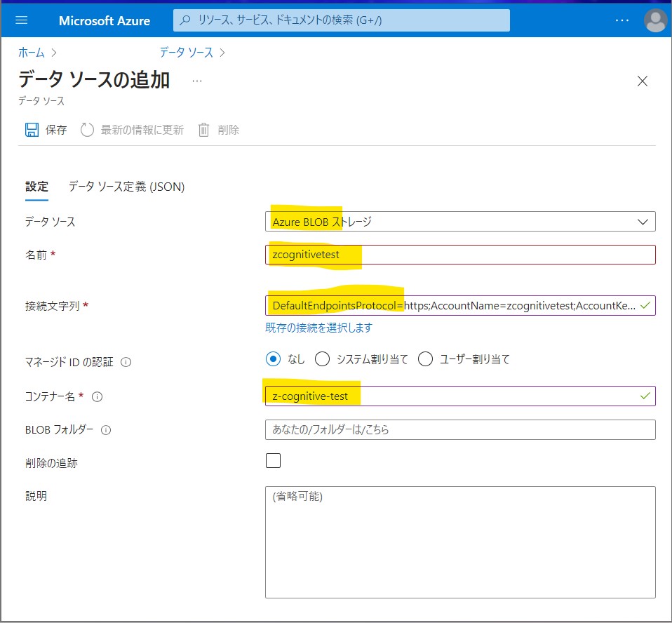Enable the 削除の追跡 checkbox
Image resolution: width=672 pixels, height=623 pixels.
point(273,460)
